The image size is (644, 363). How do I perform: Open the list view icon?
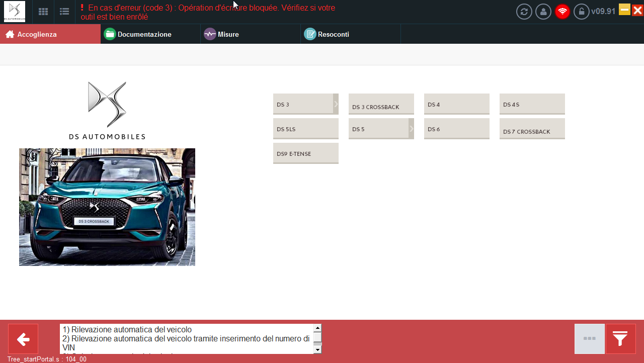coord(64,12)
